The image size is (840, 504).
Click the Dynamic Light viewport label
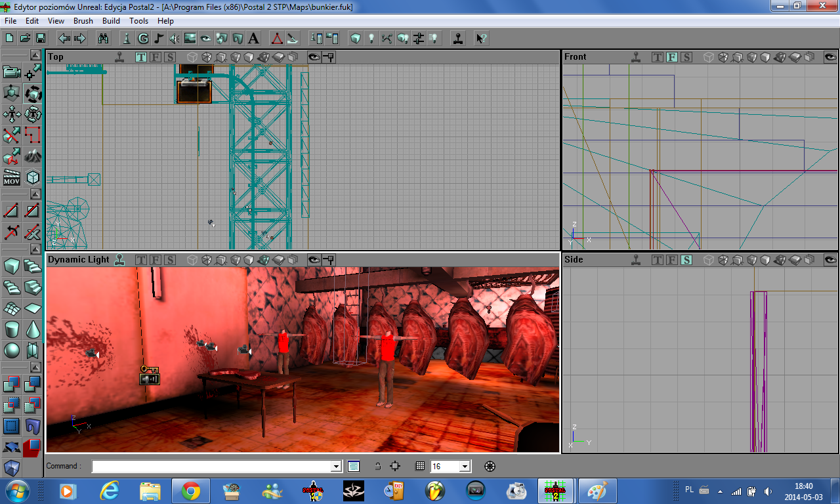[79, 260]
